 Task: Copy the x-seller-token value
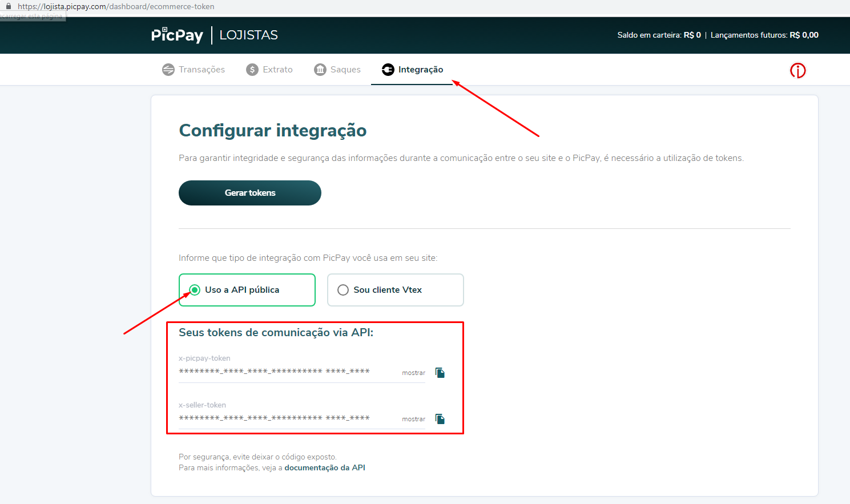point(440,419)
